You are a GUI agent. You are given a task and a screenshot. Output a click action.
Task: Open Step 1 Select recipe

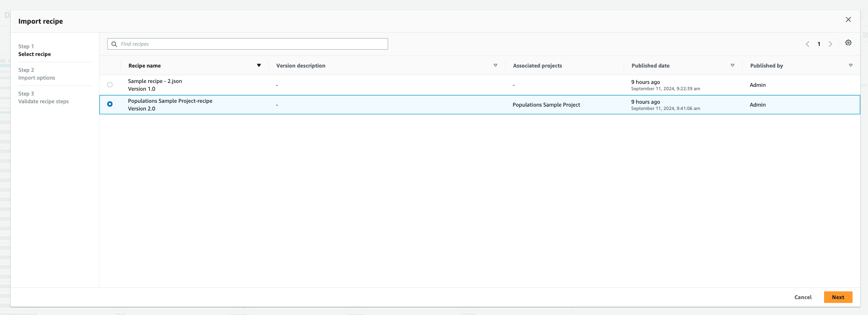pos(34,54)
